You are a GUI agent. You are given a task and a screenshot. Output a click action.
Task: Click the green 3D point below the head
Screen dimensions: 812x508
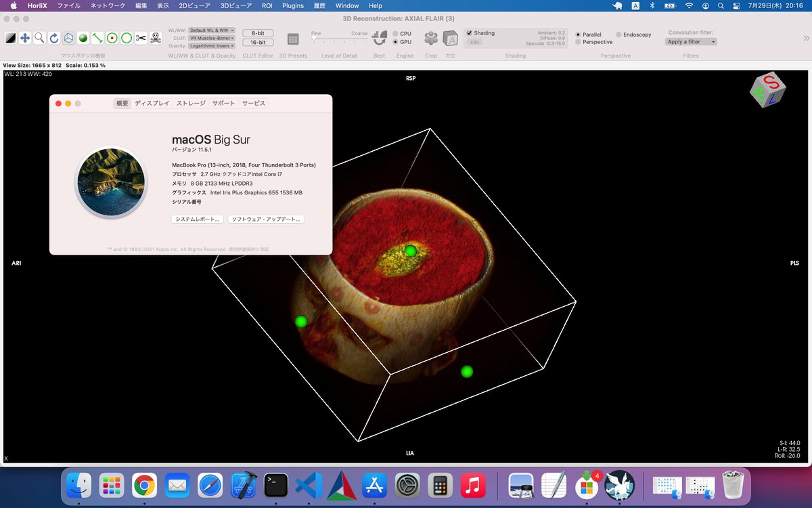point(467,371)
